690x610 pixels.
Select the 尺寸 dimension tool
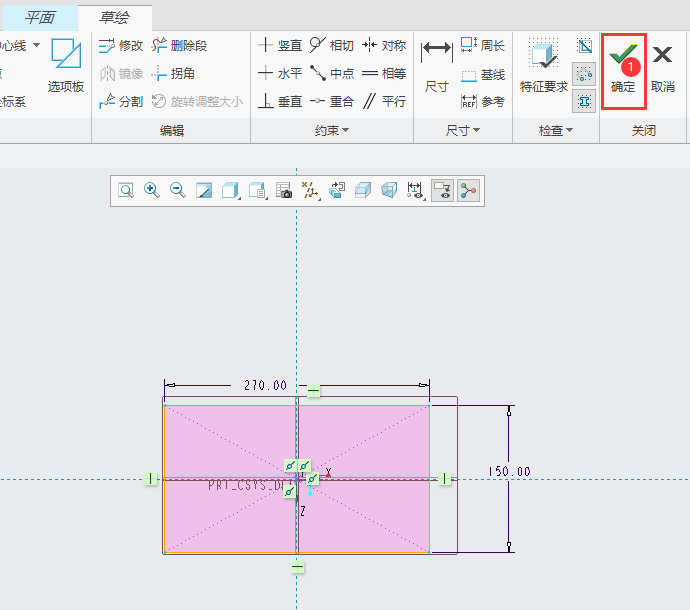(437, 66)
